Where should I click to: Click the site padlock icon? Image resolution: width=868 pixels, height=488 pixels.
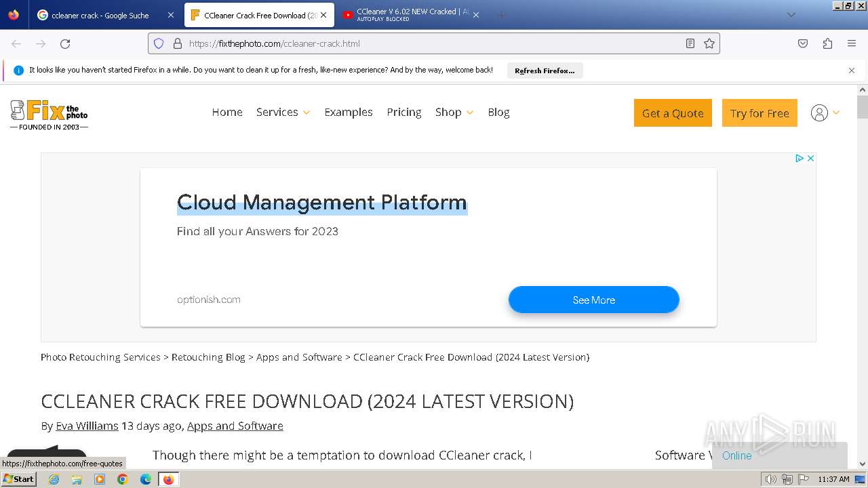tap(178, 43)
